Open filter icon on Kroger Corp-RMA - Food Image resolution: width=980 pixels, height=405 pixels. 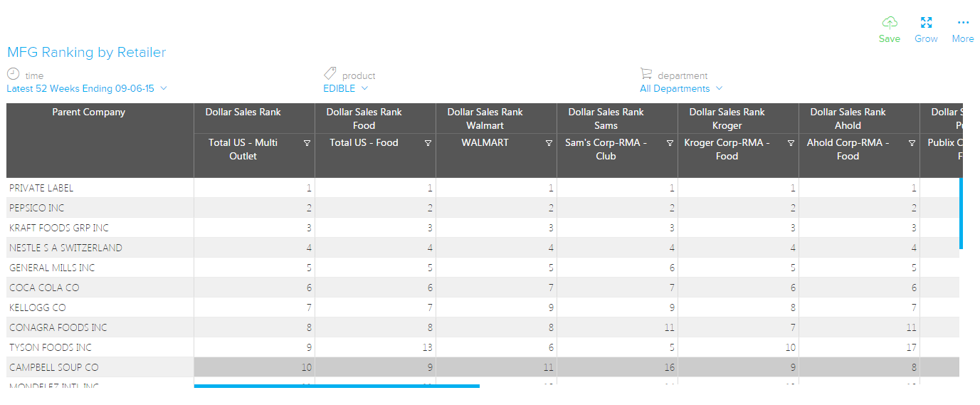[x=791, y=143]
